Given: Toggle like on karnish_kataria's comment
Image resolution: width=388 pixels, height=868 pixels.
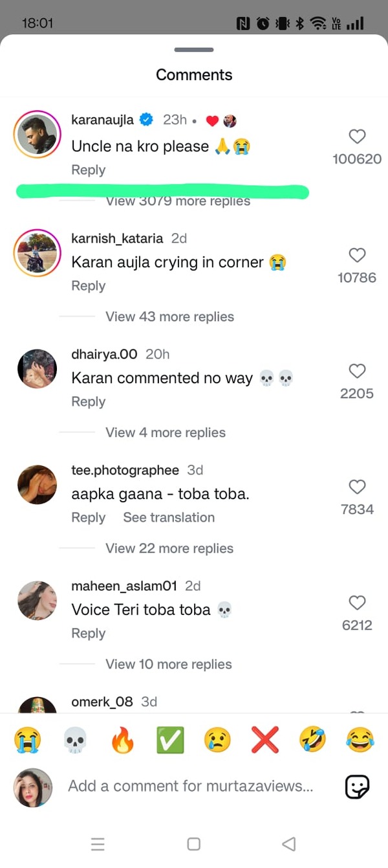Looking at the screenshot, I should (357, 255).
